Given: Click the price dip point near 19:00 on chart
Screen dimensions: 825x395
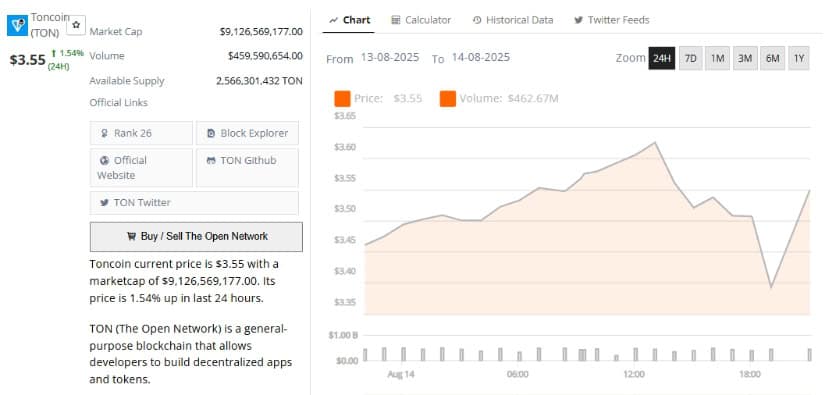Looking at the screenshot, I should tap(771, 287).
